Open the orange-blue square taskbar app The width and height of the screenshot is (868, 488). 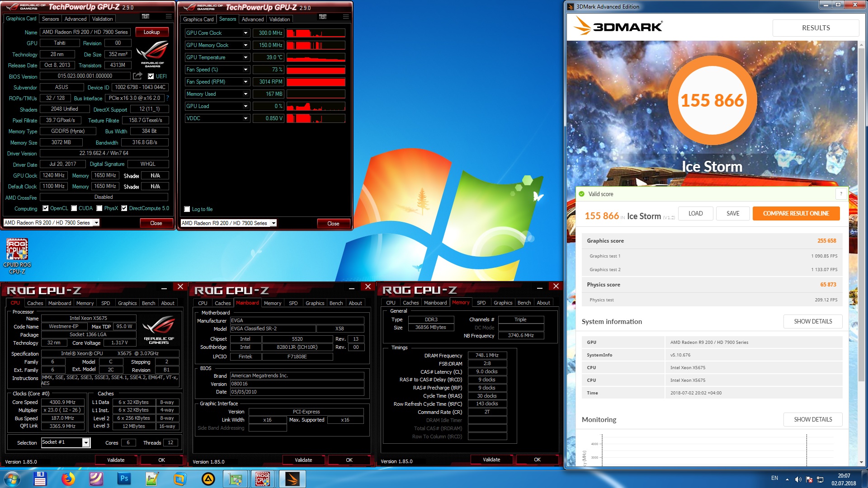point(180,479)
